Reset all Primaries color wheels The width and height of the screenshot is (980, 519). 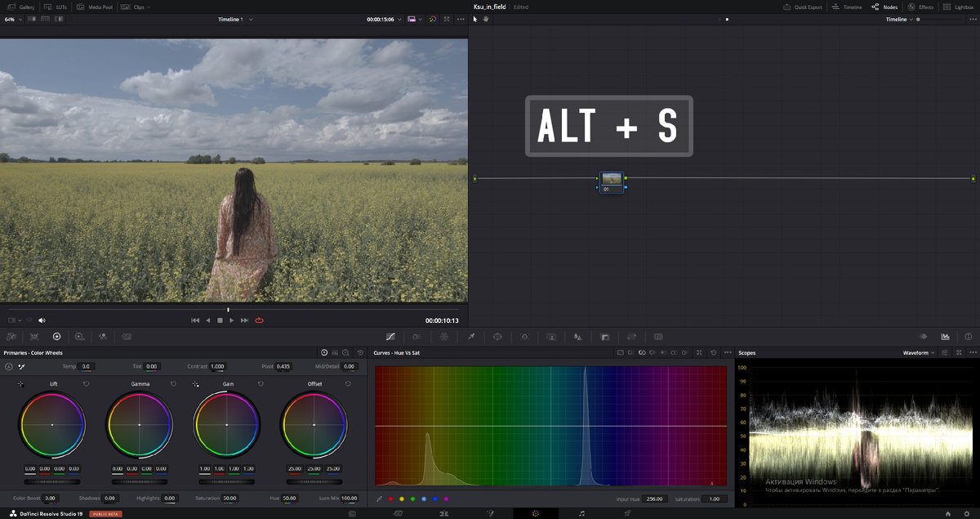[x=360, y=352]
